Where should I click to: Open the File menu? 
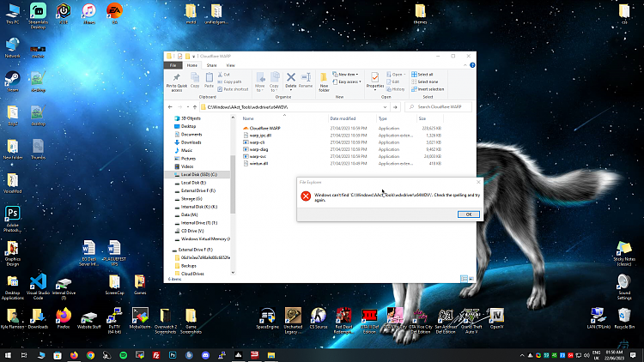(173, 65)
